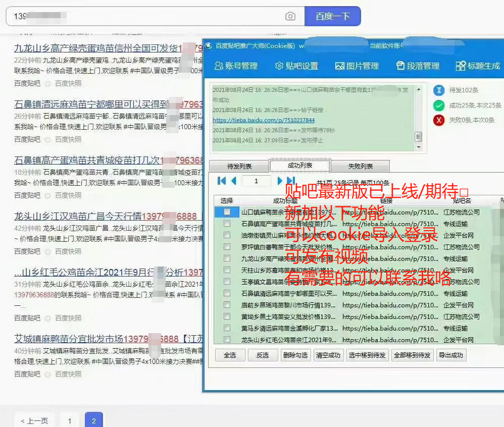Check the 石鼻镇高产蛋鸡苗 row checkbox
Viewport: 504px width, 427px height.
click(227, 224)
